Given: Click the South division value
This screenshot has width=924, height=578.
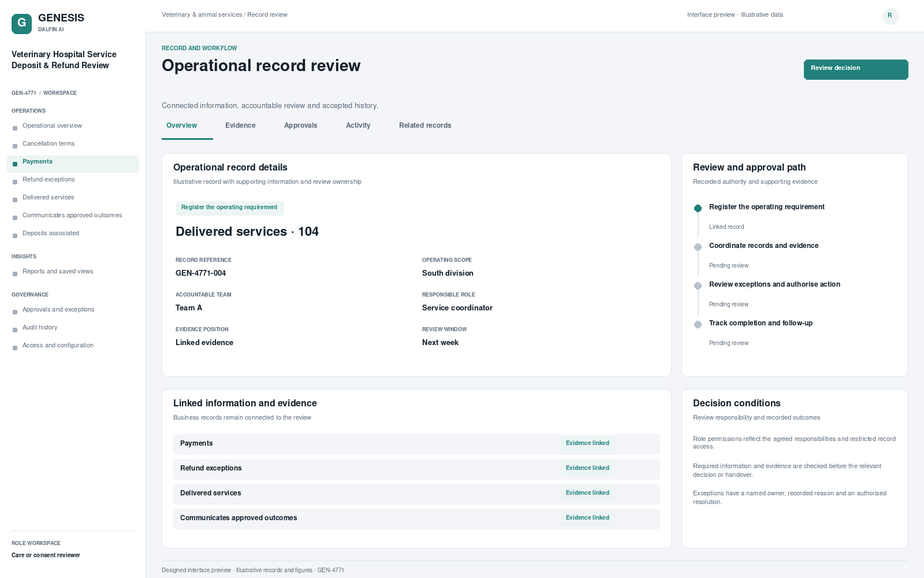Looking at the screenshot, I should click(x=448, y=273).
